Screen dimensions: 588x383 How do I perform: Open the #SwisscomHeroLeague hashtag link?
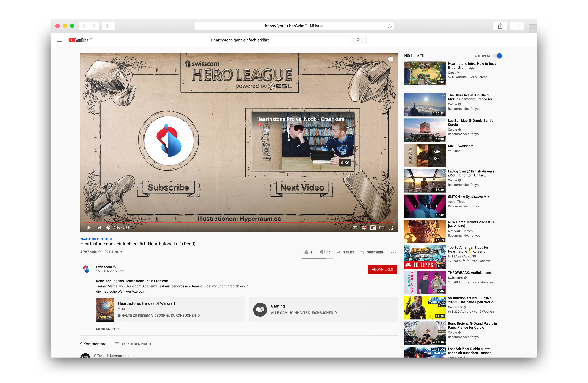point(96,239)
